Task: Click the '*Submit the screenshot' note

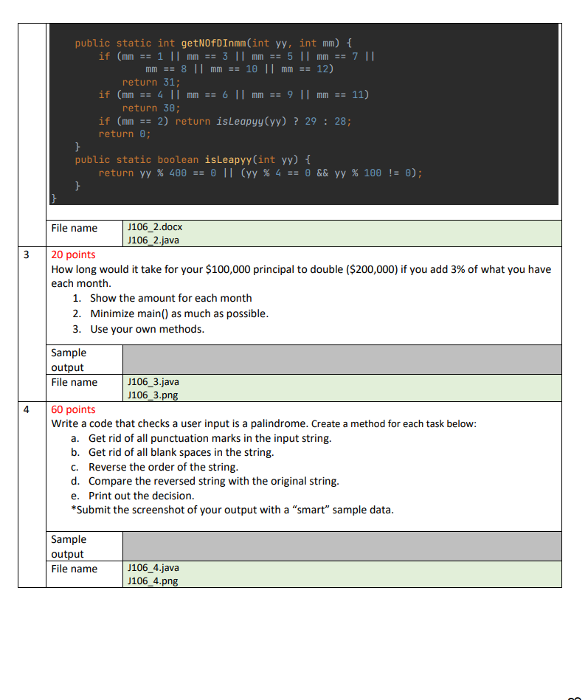Action: coord(232,510)
